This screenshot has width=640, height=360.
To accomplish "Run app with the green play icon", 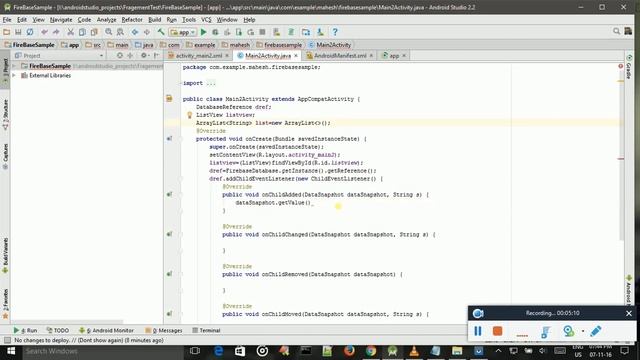I will click(203, 32).
